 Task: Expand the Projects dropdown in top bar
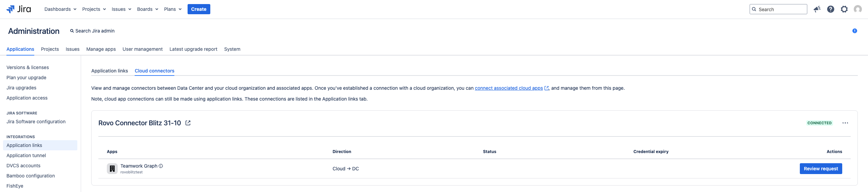94,9
